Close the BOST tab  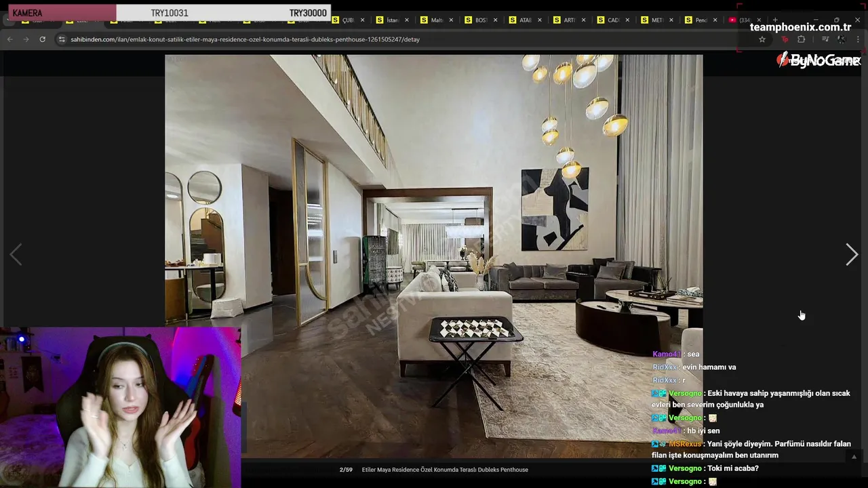(495, 20)
